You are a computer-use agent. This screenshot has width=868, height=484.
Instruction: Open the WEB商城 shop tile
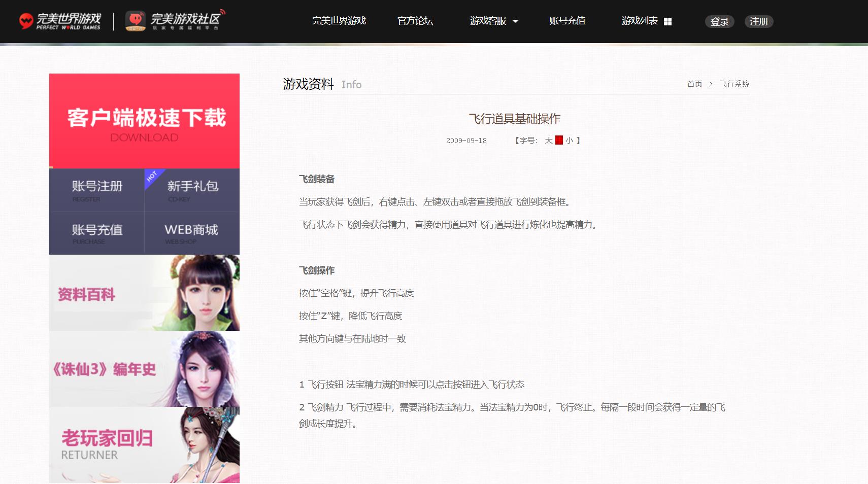click(x=191, y=233)
